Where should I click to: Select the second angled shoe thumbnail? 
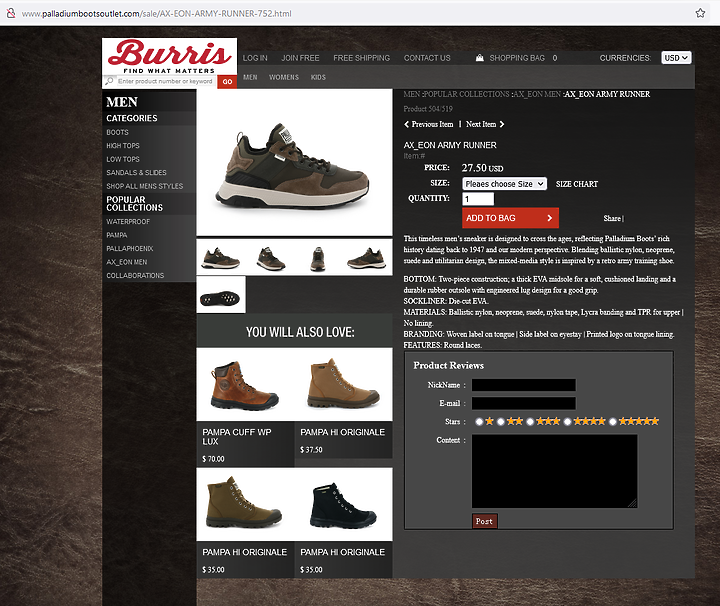(270, 258)
